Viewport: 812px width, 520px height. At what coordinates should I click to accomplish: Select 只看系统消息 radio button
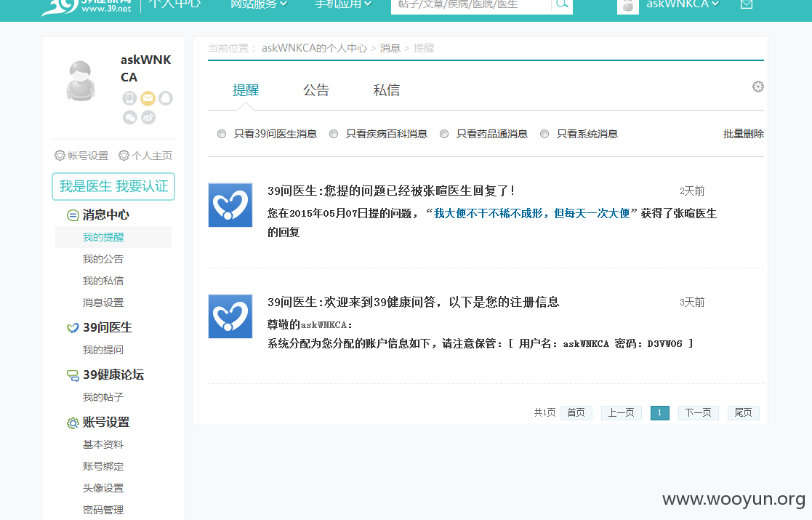tap(544, 134)
